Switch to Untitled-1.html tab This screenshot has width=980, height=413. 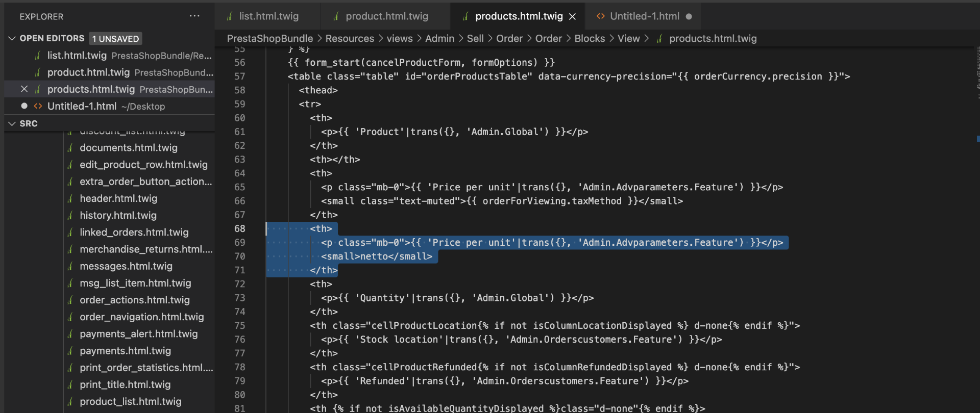click(x=644, y=16)
